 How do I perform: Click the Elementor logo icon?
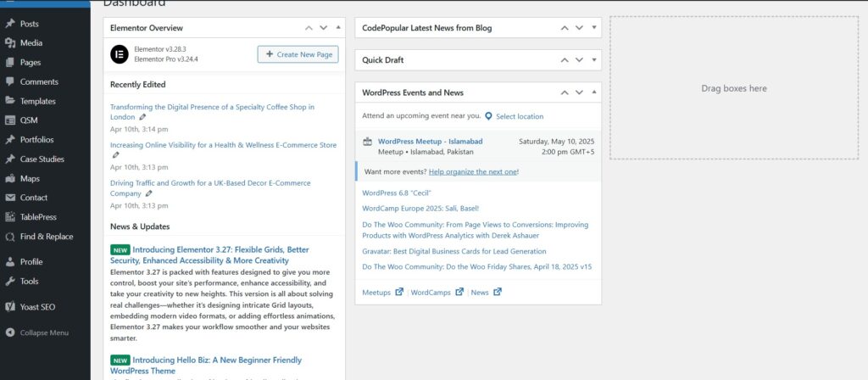[119, 54]
